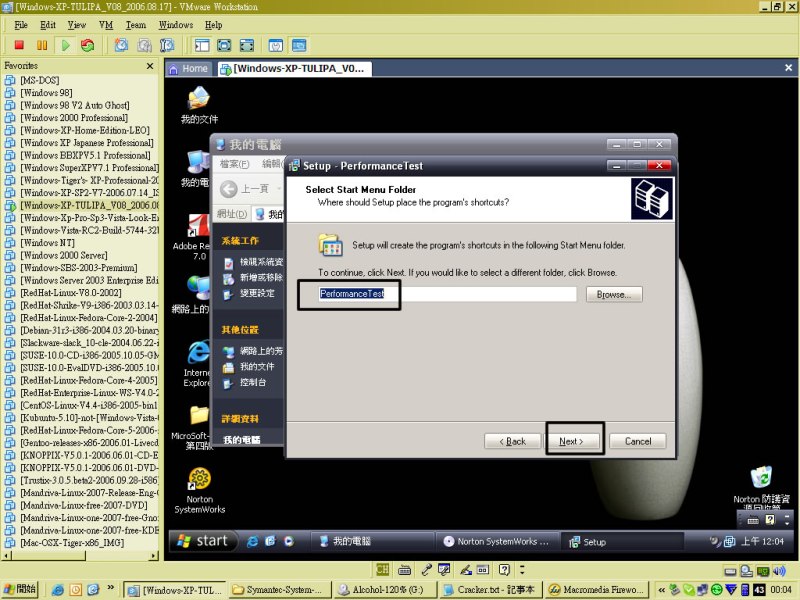800x600 pixels.
Task: Select [Windows 2000 Professional] in Favorites
Action: [74, 118]
